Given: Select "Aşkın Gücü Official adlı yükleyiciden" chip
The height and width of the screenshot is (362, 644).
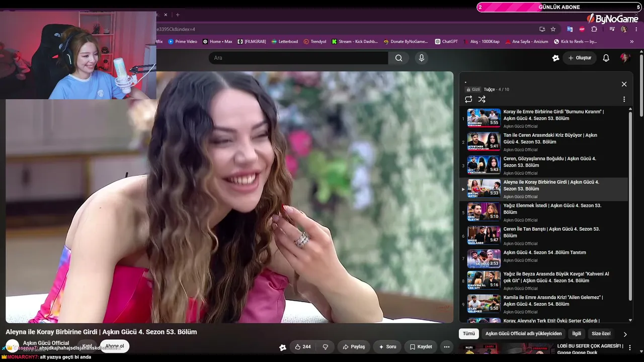Looking at the screenshot, I should click(523, 333).
